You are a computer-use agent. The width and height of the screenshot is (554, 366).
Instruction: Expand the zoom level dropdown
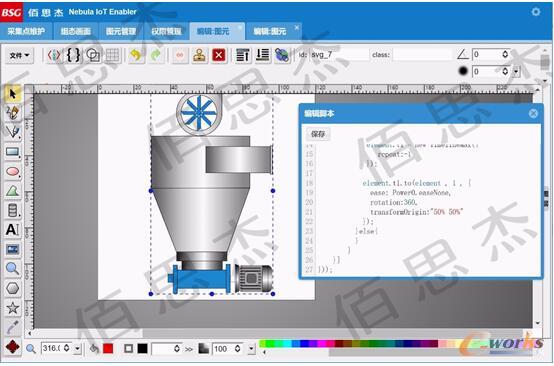(x=77, y=349)
